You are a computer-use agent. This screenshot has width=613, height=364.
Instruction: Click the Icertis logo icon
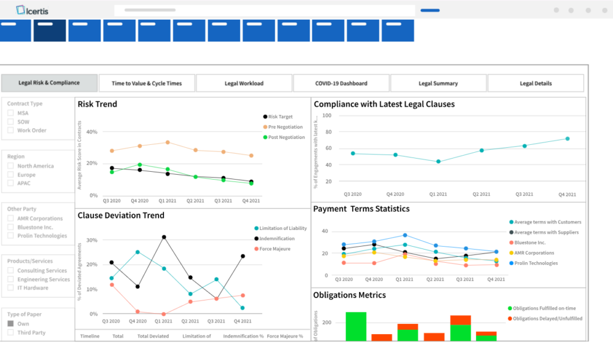(20, 10)
